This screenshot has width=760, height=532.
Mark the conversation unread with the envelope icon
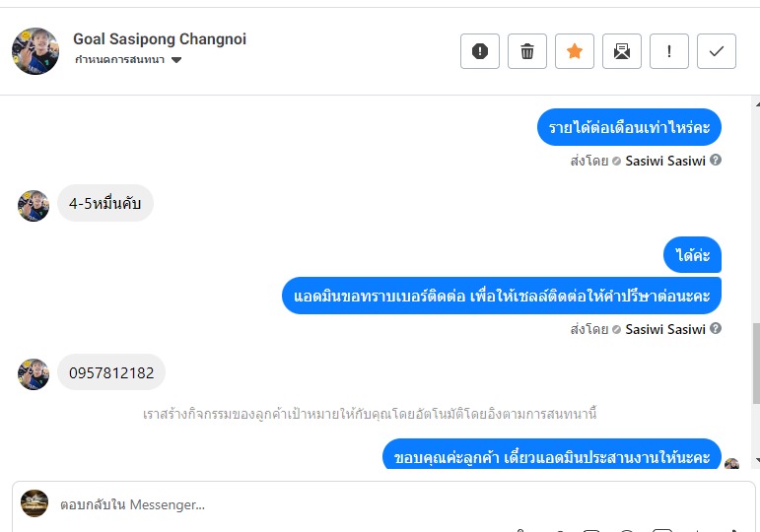pyautogui.click(x=622, y=51)
